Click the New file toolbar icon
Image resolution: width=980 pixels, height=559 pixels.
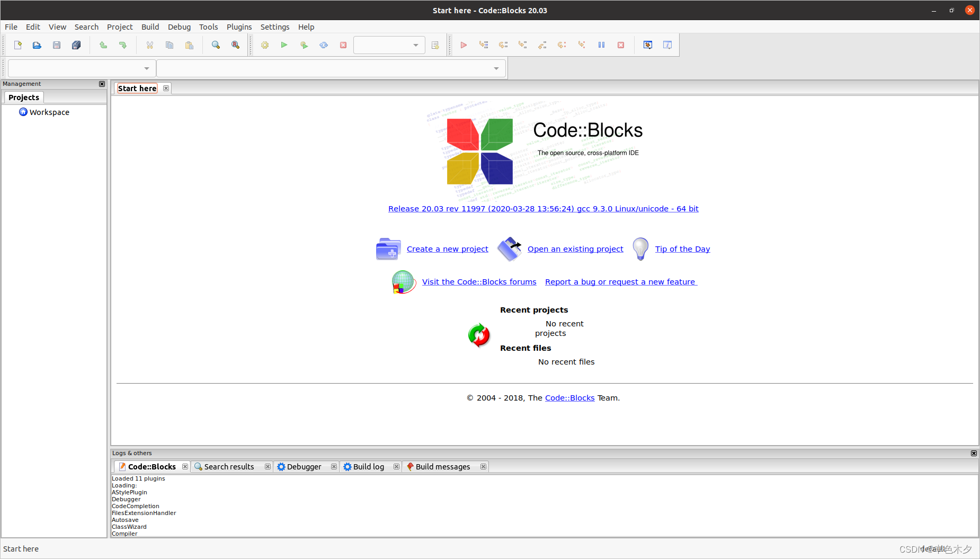click(17, 45)
